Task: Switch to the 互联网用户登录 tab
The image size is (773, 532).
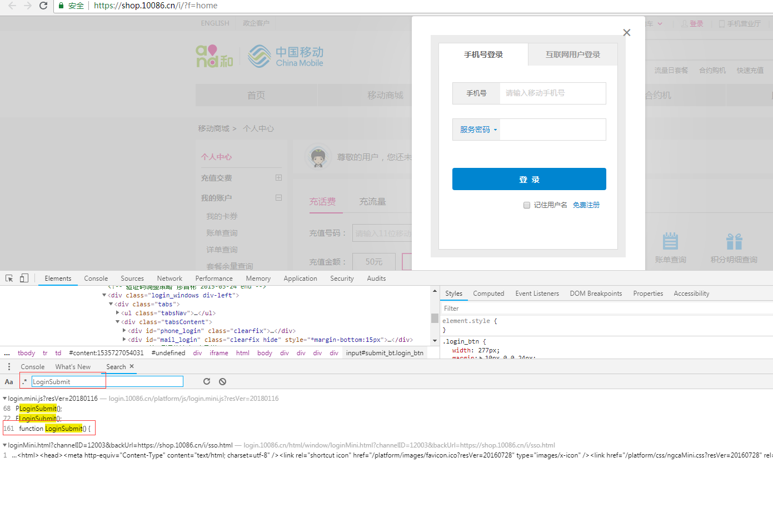Action: tap(573, 54)
